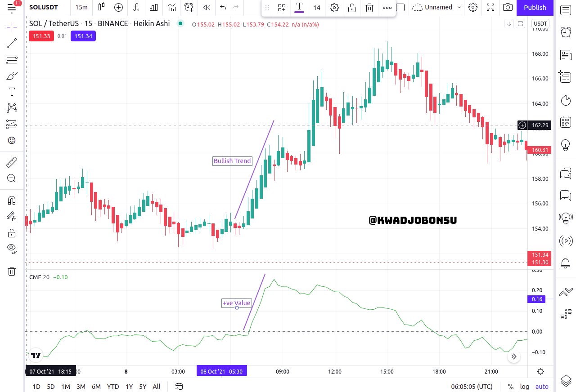
Task: Open the ideas lightbulb panel
Action: (566, 145)
